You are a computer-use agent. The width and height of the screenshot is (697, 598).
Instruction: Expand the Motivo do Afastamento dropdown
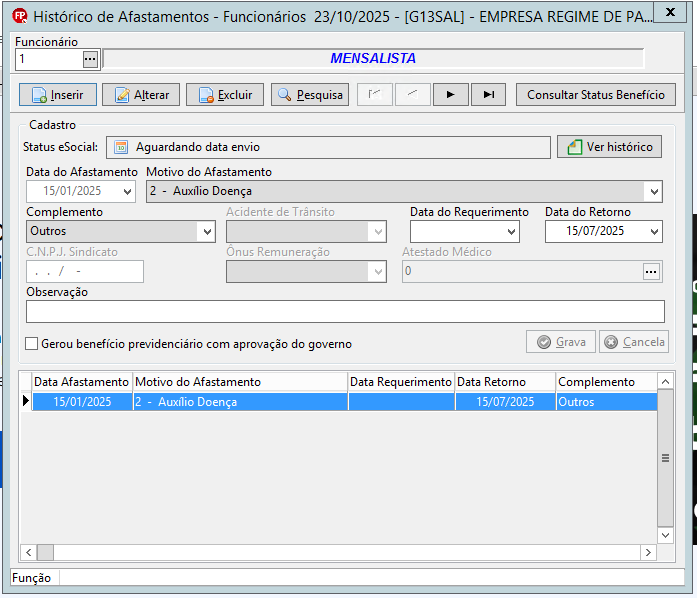click(x=654, y=192)
